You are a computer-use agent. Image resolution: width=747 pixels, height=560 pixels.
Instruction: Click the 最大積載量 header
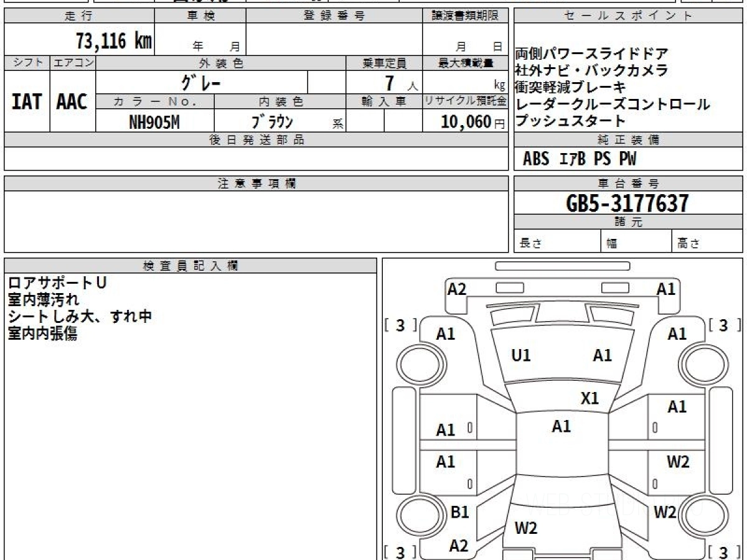466,63
